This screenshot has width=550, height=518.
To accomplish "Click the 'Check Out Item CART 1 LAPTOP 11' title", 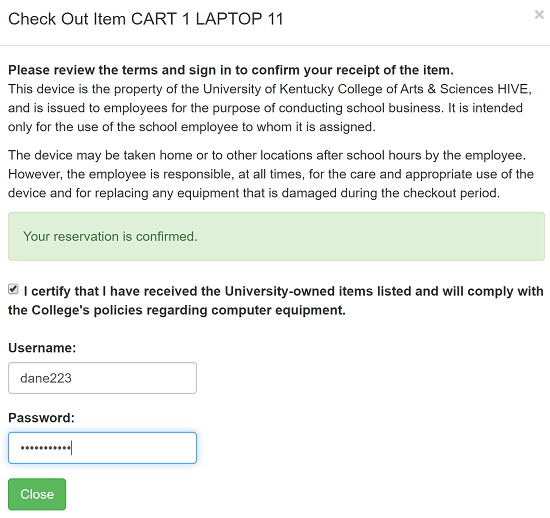I will pos(146,19).
